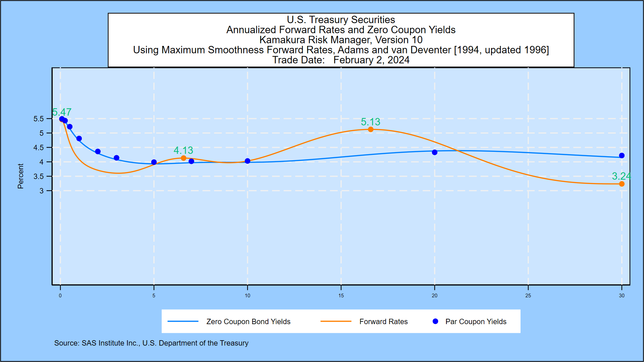Click the blue line swatch in legend
This screenshot has width=644, height=362.
coord(183,321)
